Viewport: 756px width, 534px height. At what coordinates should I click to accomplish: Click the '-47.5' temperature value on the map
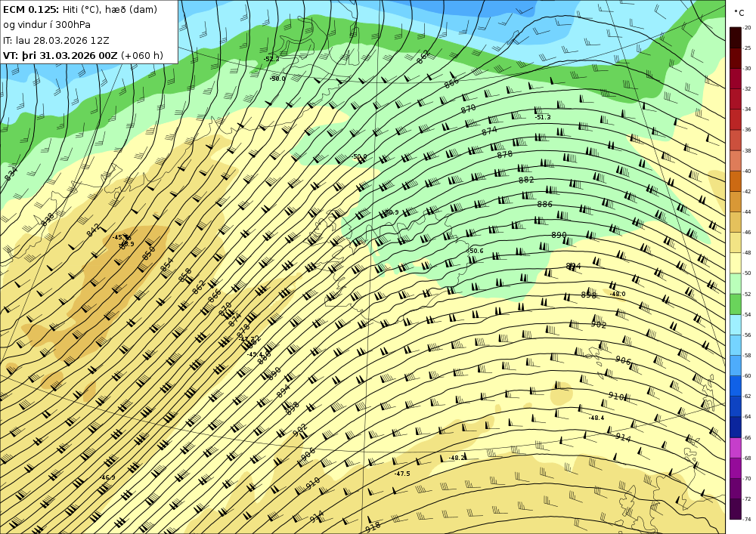[402, 474]
